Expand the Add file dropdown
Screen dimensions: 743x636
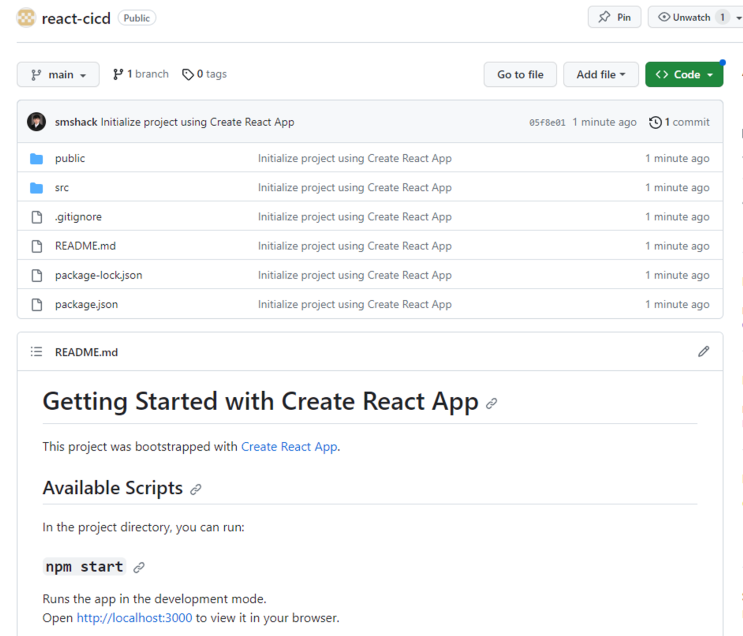[600, 74]
